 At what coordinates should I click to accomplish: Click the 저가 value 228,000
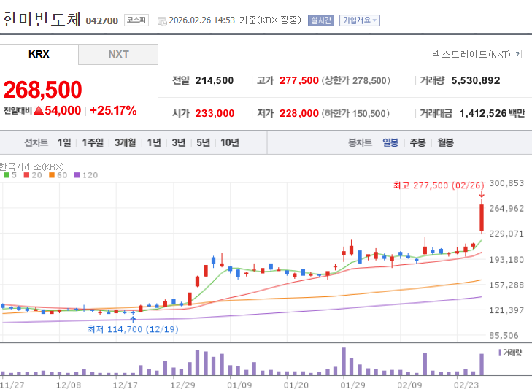tap(299, 113)
